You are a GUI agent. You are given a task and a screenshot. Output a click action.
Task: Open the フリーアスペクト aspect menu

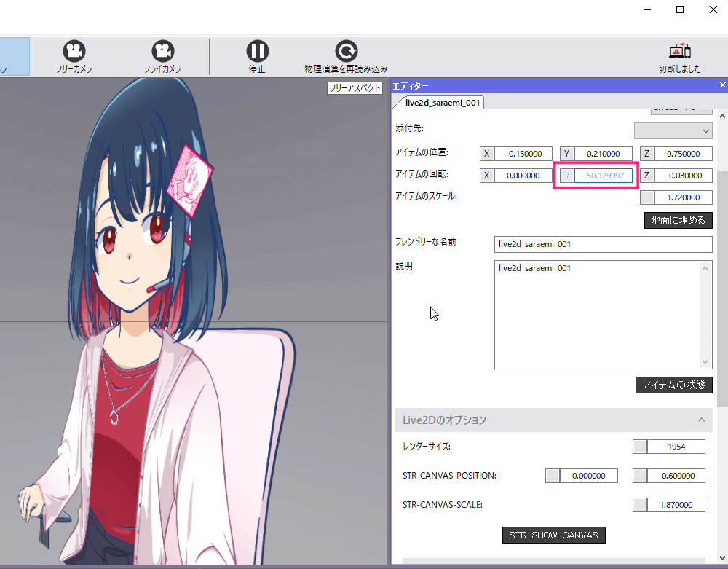(355, 87)
